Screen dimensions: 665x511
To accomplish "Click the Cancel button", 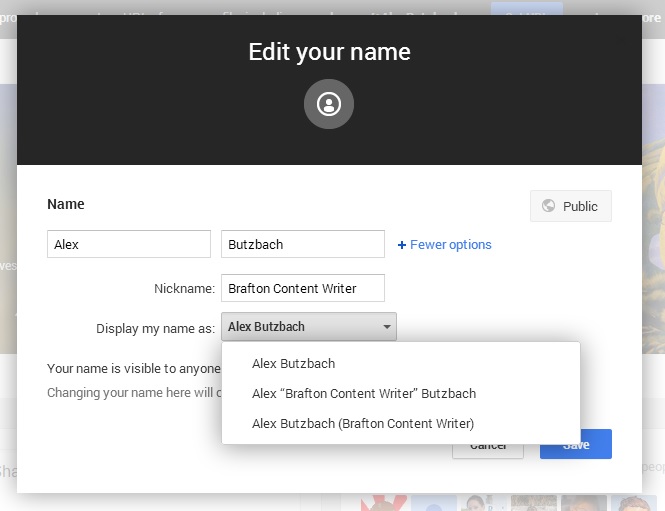I will pos(488,451).
